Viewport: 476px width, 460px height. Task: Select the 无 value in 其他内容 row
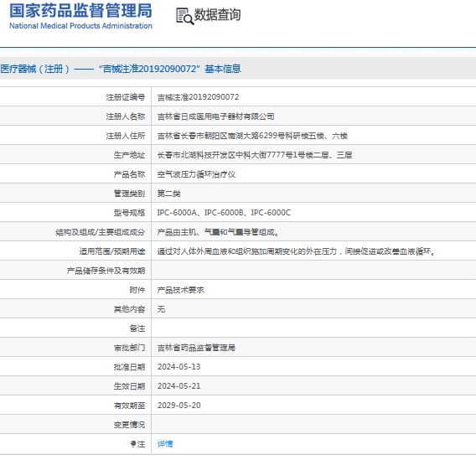coord(161,309)
